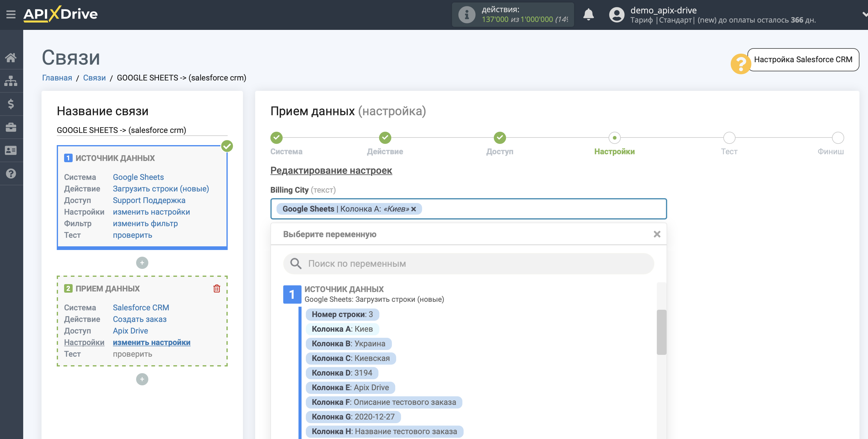Select Колонка H: Название тестового заказа
Image resolution: width=868 pixels, height=439 pixels.
tap(385, 431)
